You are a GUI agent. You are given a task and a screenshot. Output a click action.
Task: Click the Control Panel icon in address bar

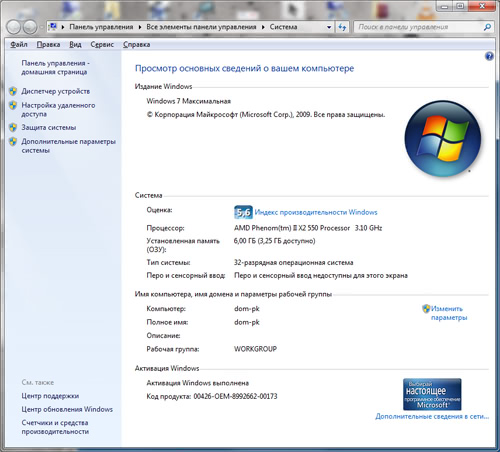click(53, 27)
